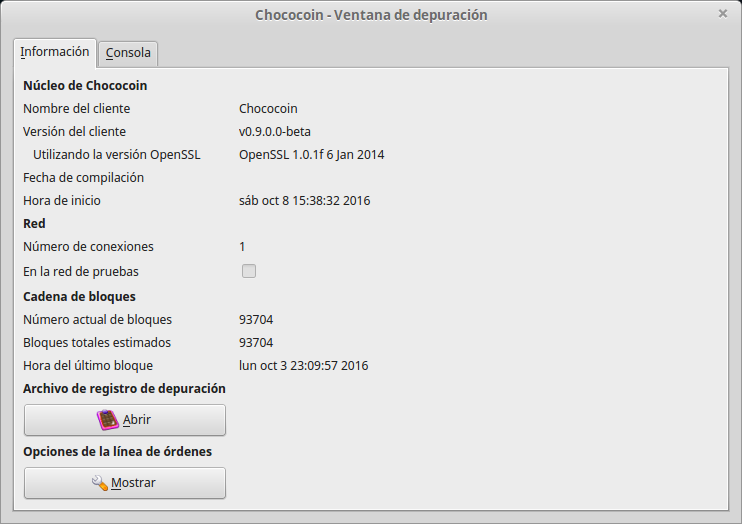Click the 'Número de conexiones' label

(88, 247)
